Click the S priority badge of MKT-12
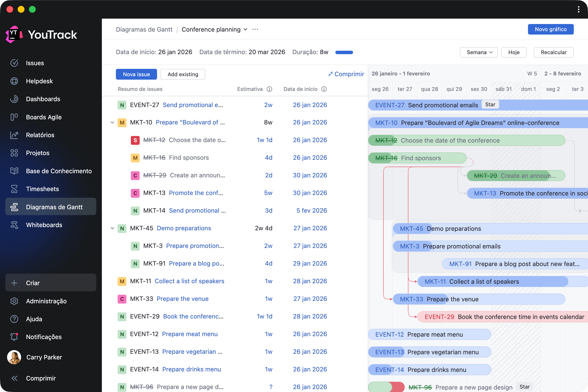588x392 pixels. coord(135,140)
